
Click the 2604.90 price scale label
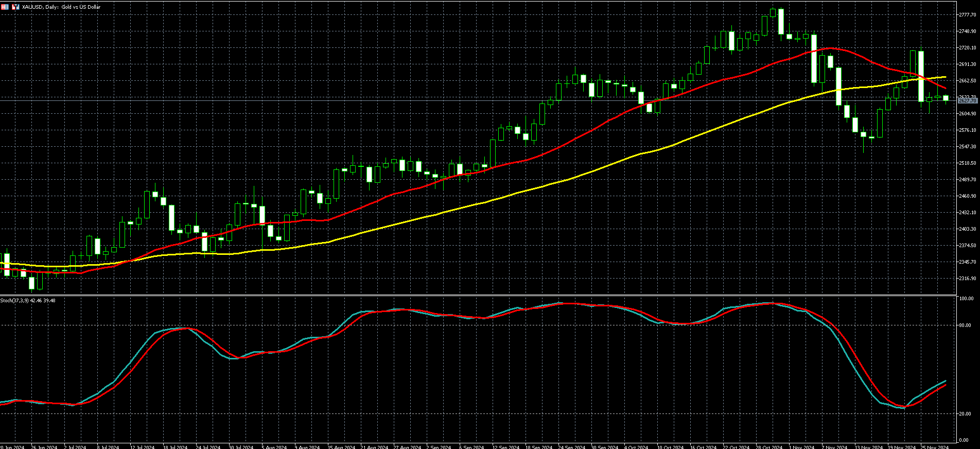pyautogui.click(x=968, y=114)
